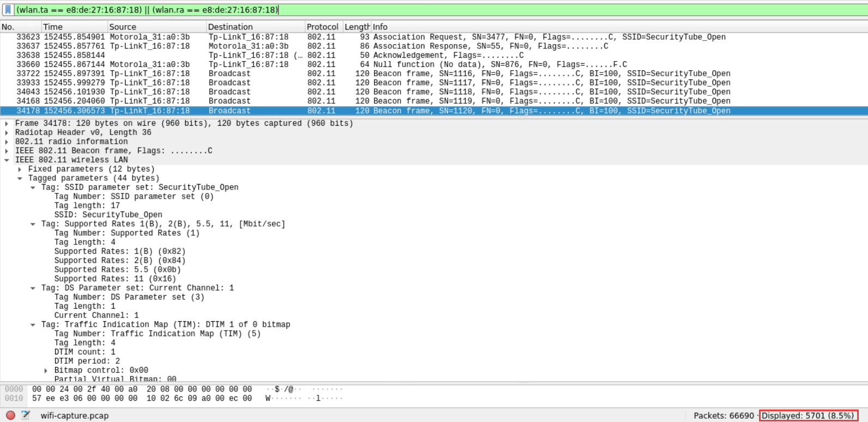Select Supported Rates: 5.5 (0x0b)

tap(118, 270)
